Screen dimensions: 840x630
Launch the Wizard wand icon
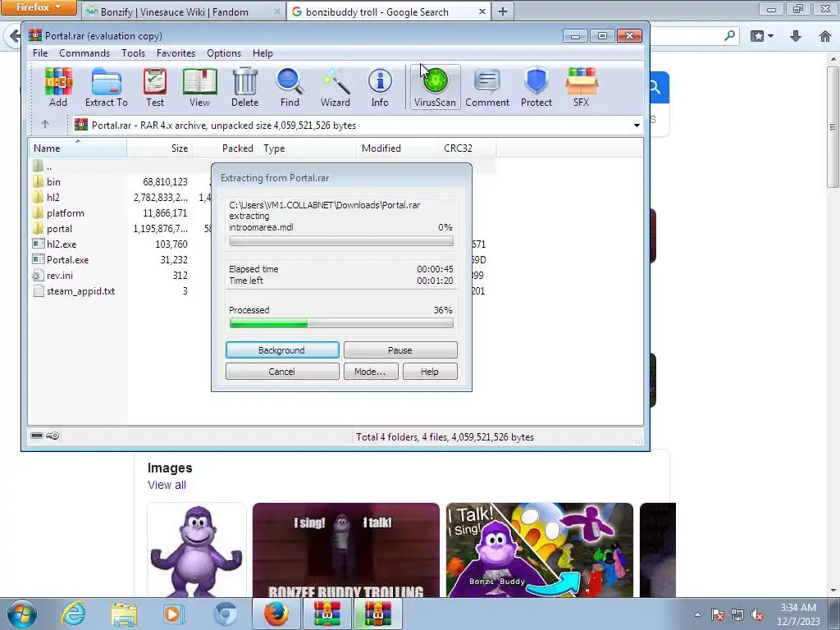(336, 87)
